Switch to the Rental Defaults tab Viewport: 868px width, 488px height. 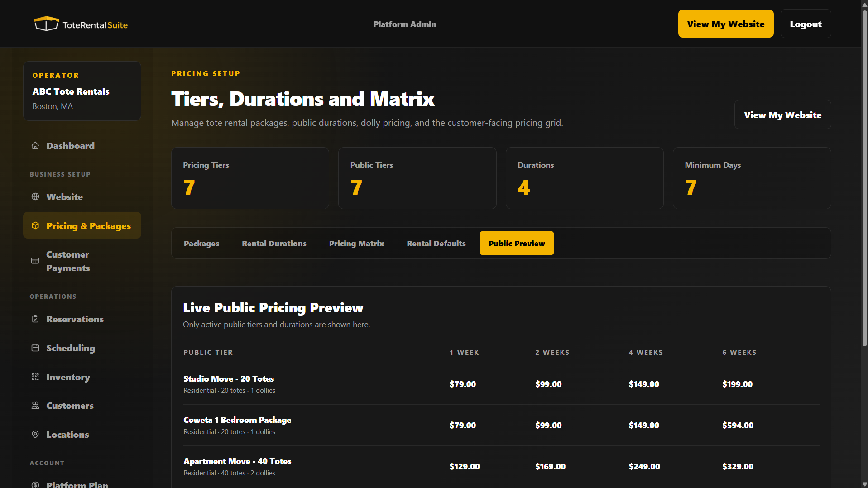point(436,243)
